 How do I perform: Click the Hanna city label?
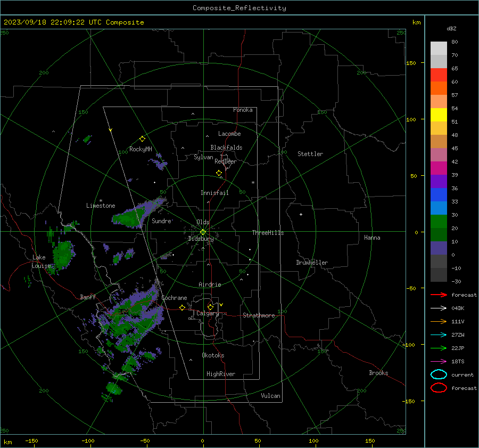(x=372, y=238)
